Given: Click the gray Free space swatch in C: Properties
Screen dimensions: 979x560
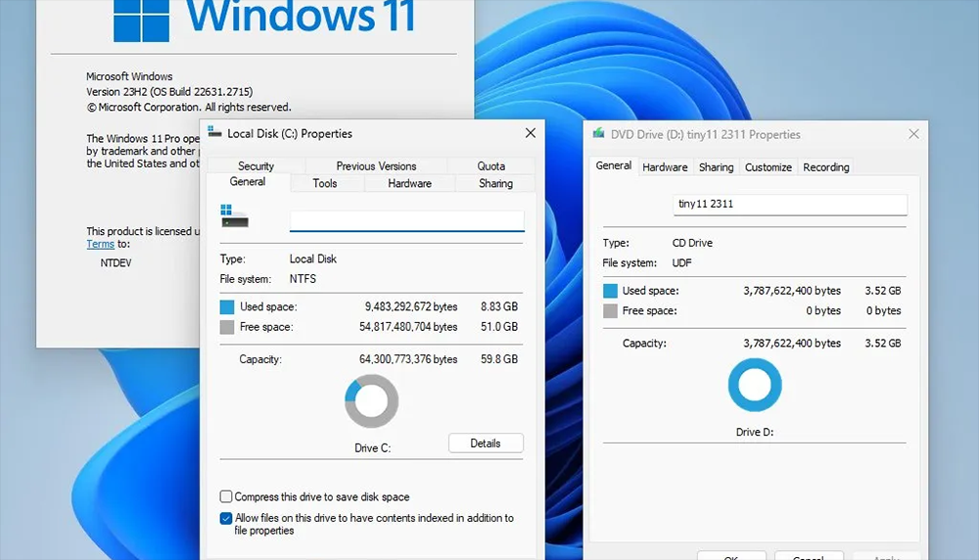Looking at the screenshot, I should click(x=227, y=327).
